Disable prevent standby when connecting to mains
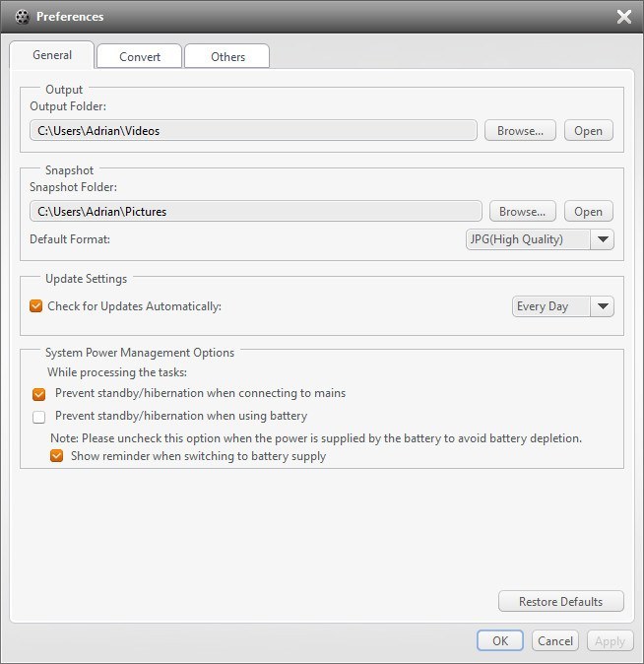 39,394
